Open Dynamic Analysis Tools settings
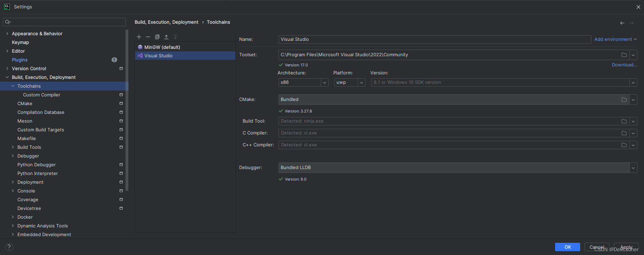The width and height of the screenshot is (644, 255). (43, 226)
